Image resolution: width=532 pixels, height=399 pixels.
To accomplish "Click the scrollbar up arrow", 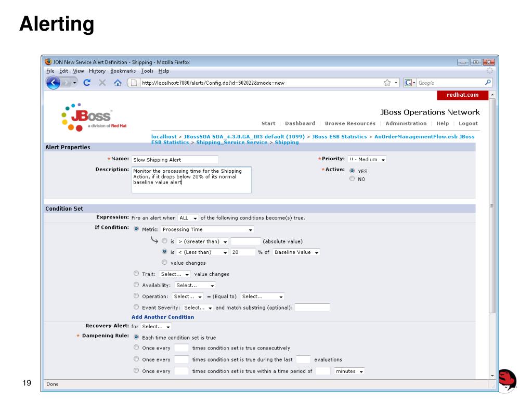I will (492, 94).
